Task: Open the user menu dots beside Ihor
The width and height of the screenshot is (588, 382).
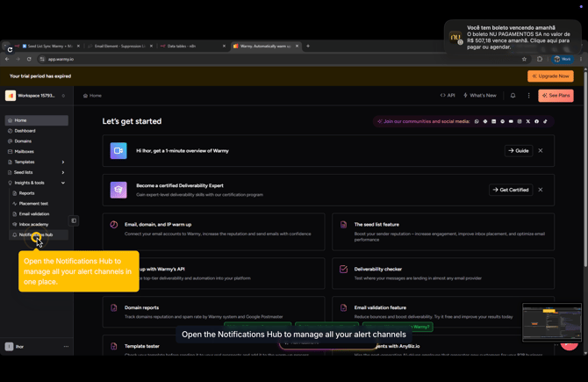Action: click(66, 346)
